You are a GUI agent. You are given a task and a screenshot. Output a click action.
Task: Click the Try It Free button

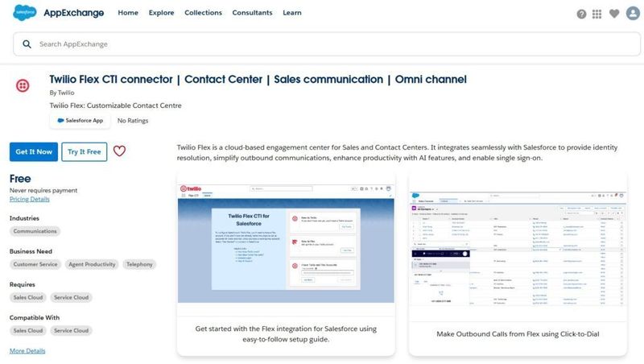[x=85, y=151]
